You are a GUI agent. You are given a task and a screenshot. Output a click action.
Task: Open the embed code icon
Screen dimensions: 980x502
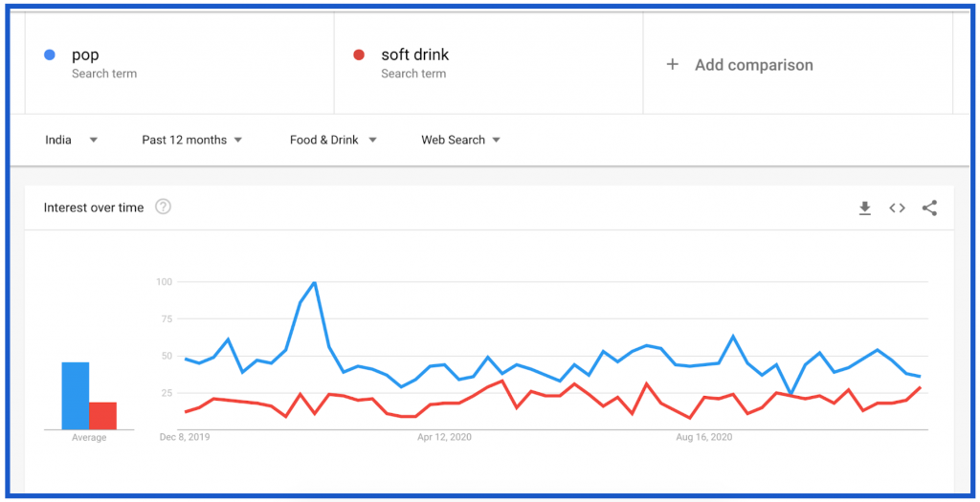click(x=897, y=207)
